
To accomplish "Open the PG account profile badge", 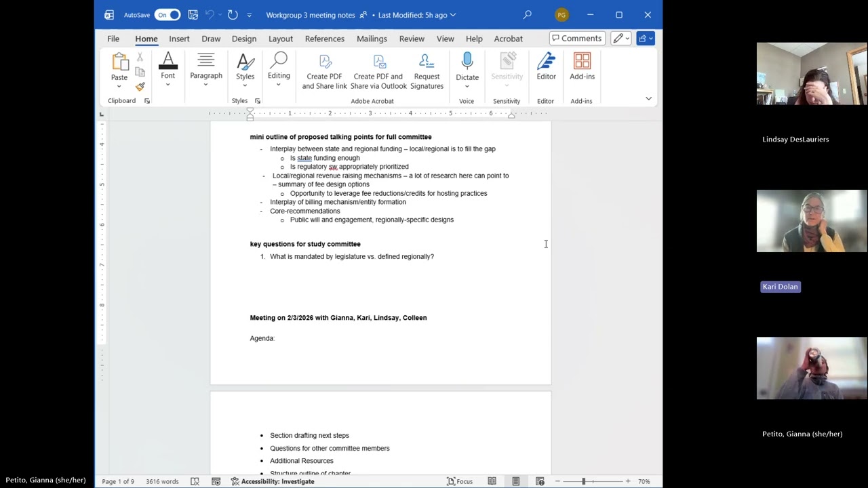I will [x=561, y=14].
